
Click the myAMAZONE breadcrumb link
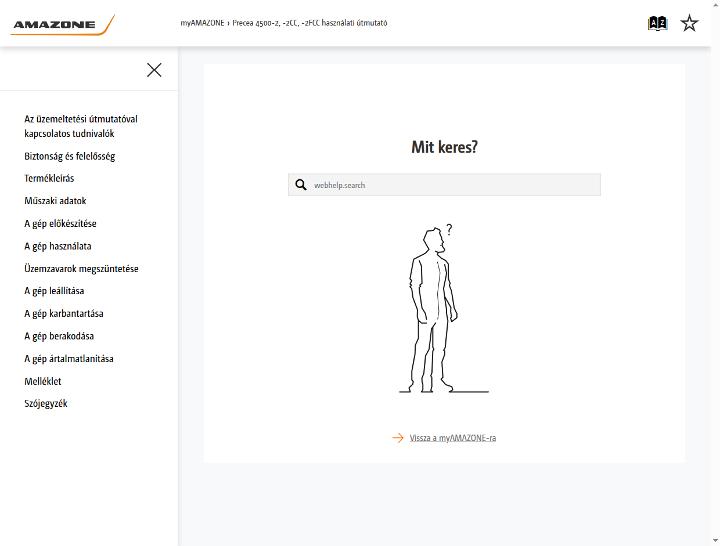202,23
